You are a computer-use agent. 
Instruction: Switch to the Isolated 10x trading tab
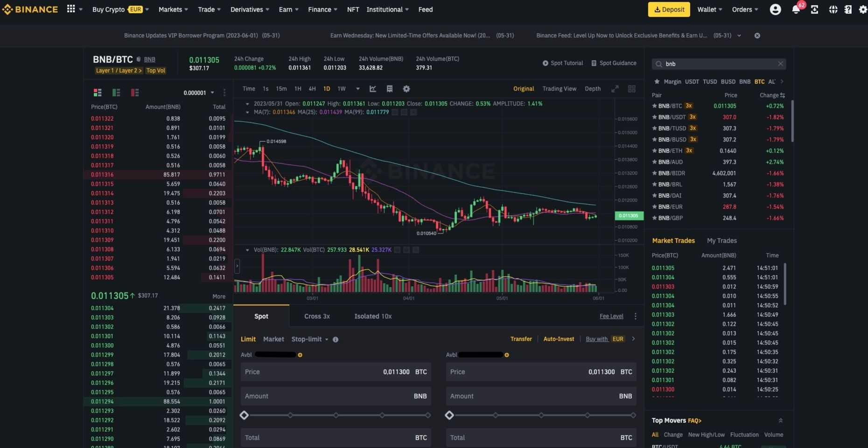pos(373,316)
